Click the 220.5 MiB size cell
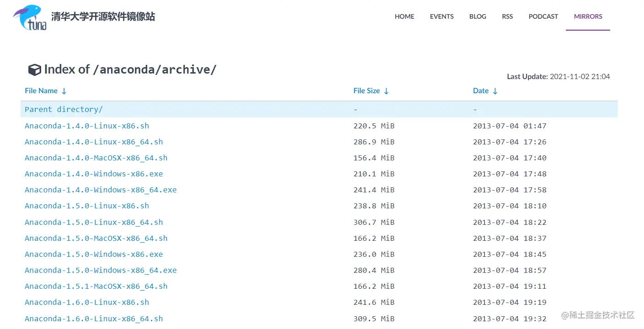644x329 pixels. click(374, 126)
